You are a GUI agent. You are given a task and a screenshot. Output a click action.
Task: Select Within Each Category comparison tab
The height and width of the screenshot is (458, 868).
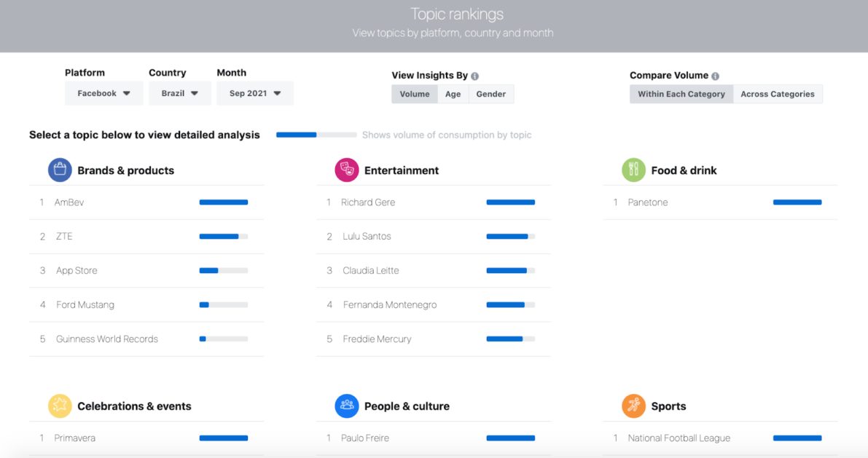(681, 94)
